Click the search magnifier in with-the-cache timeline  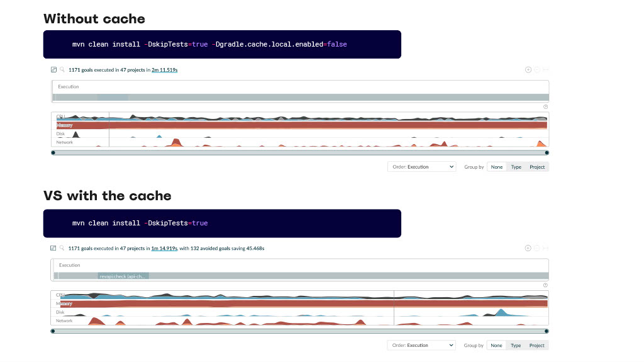coord(62,248)
